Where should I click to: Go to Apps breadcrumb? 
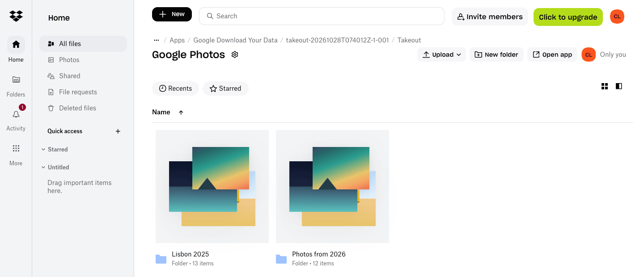point(177,40)
